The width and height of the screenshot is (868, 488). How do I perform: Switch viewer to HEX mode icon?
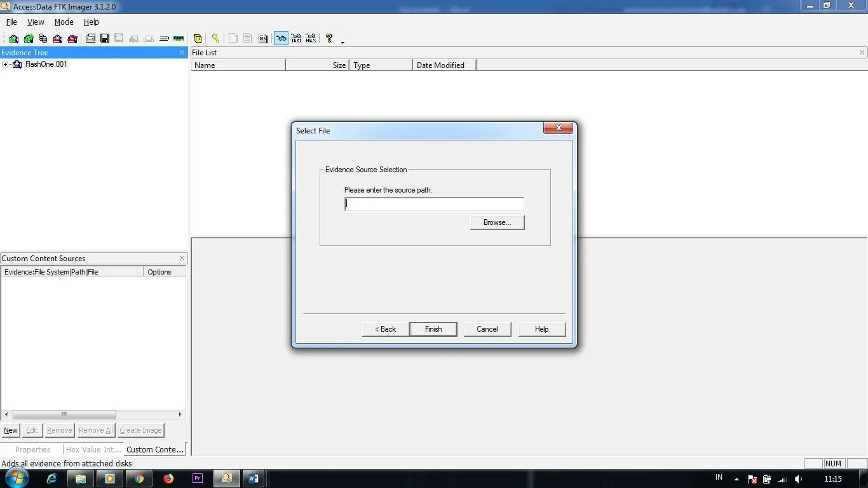pos(311,39)
